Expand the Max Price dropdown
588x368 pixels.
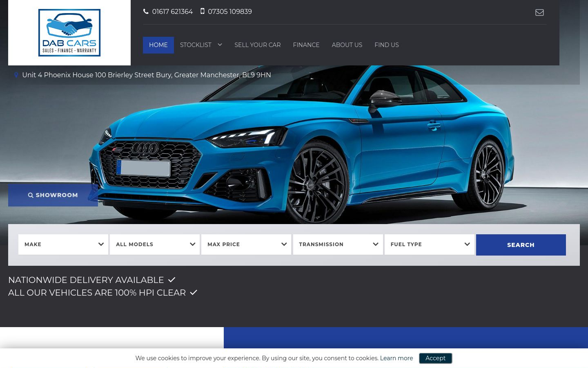(246, 245)
